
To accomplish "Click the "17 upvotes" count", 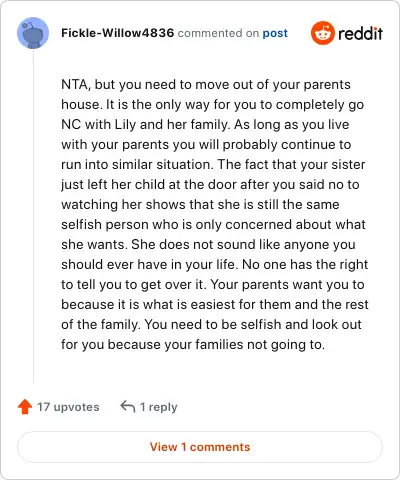I will click(68, 407).
